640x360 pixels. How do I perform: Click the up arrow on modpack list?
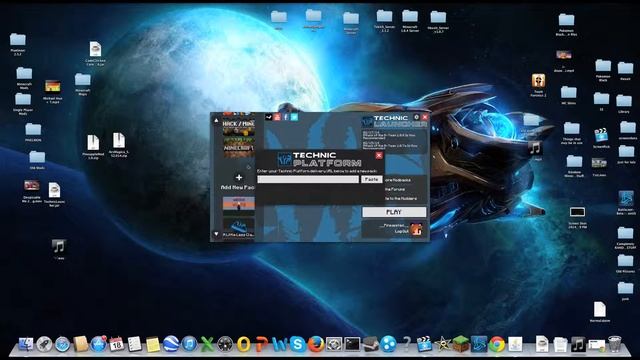point(216,120)
